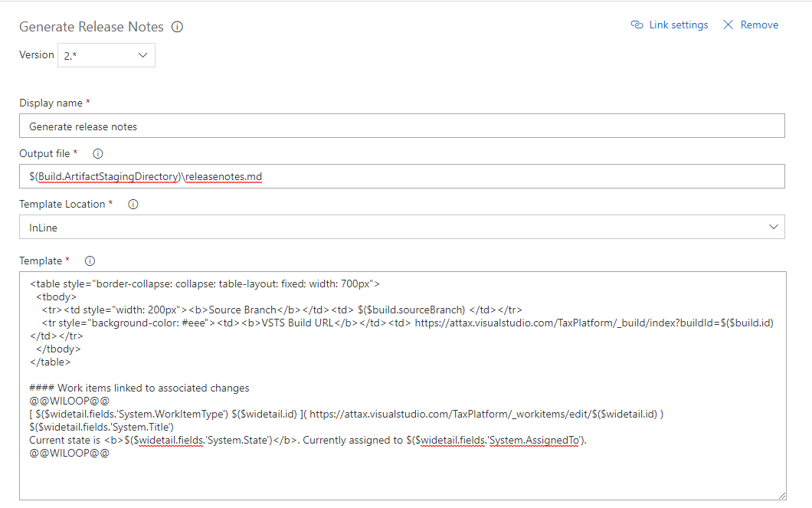This screenshot has width=812, height=508.
Task: Open the Version 2.* dropdown
Action: [x=106, y=55]
